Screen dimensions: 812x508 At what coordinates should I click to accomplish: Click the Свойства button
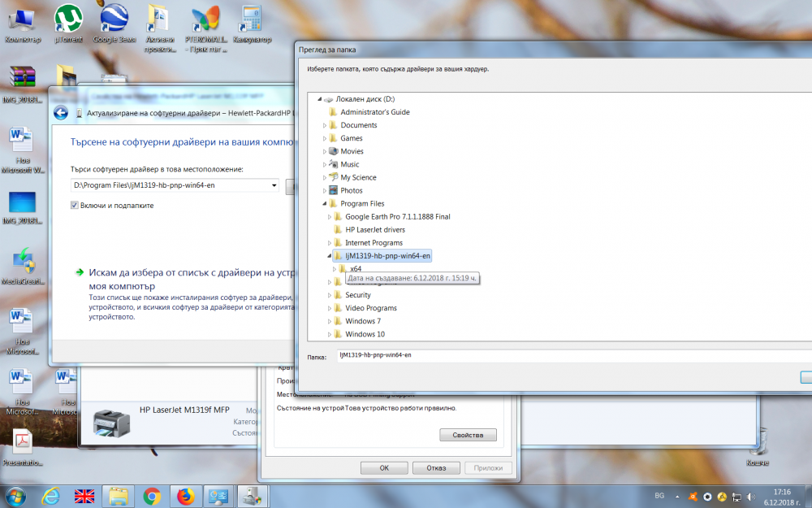coord(468,435)
